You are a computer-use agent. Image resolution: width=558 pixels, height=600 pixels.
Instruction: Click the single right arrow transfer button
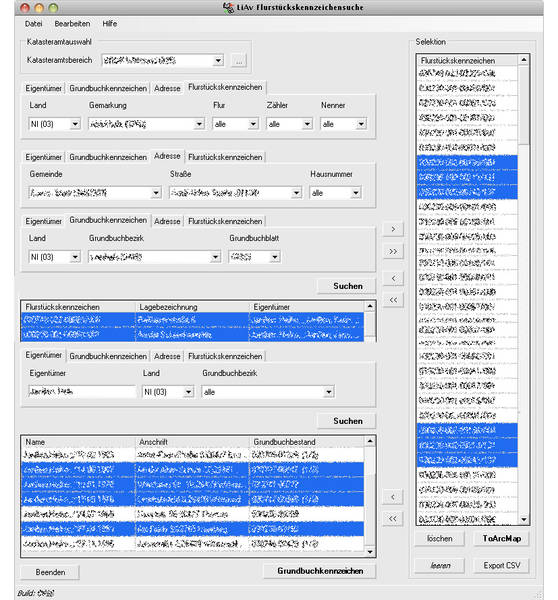(x=393, y=229)
